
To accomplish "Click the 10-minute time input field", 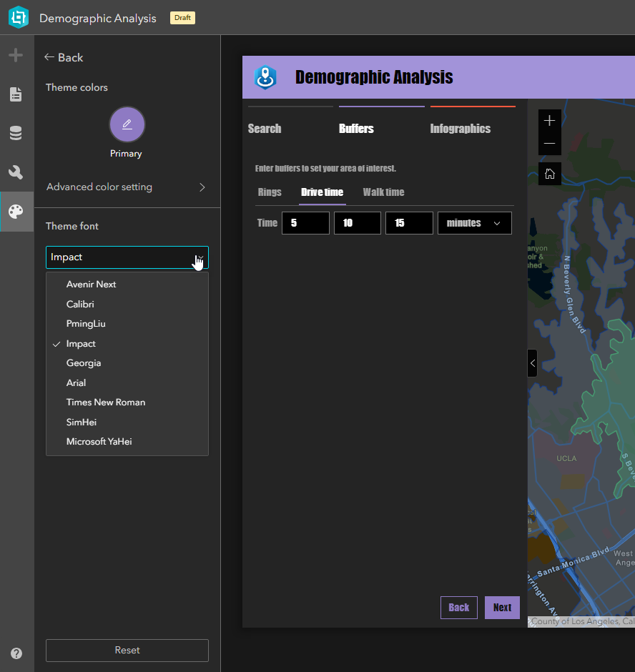I will coord(357,222).
